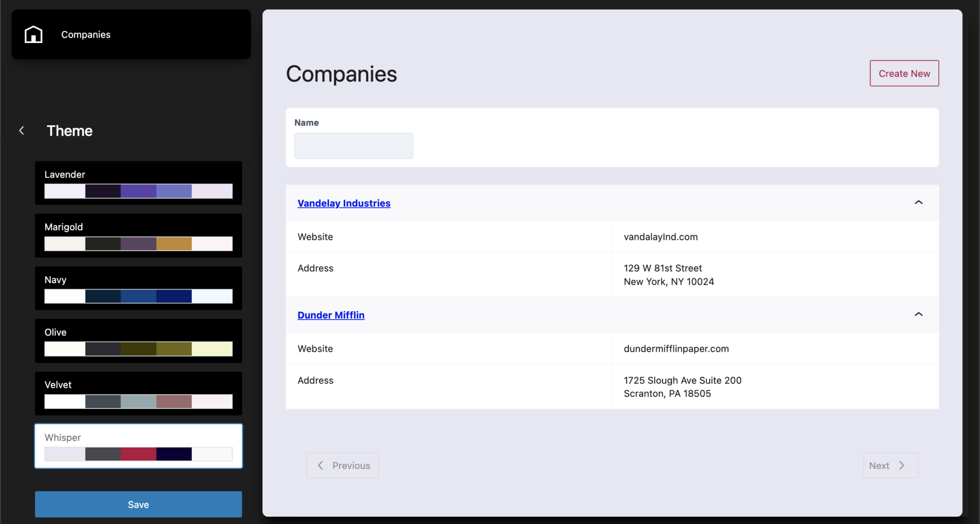Viewport: 980px width, 524px height.
Task: Open the Dunder Mifflin link
Action: [331, 315]
